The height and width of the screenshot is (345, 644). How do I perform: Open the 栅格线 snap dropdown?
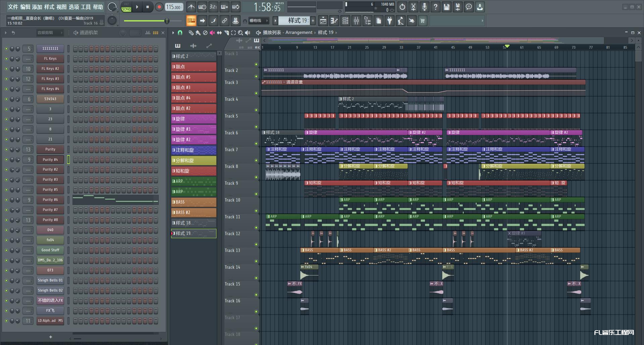[x=258, y=21]
